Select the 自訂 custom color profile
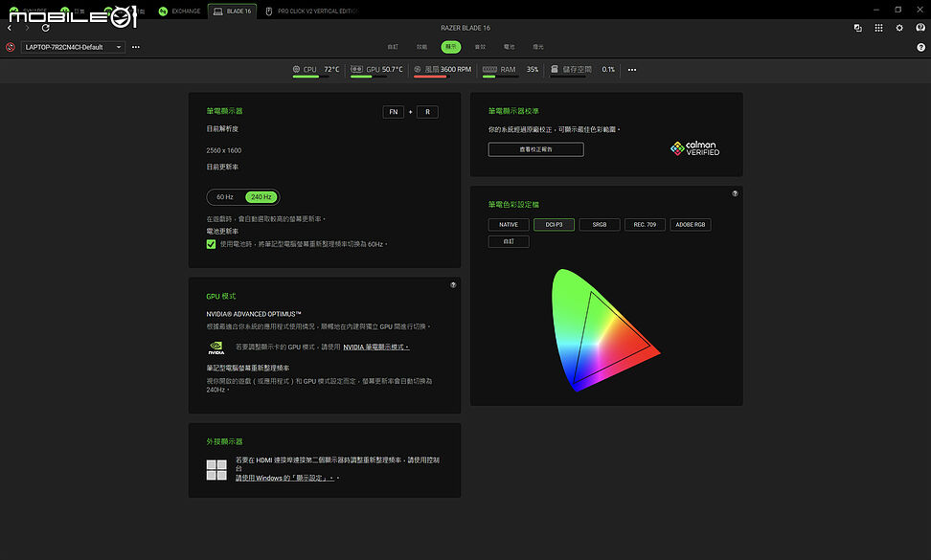This screenshot has height=560, width=931. [x=509, y=241]
